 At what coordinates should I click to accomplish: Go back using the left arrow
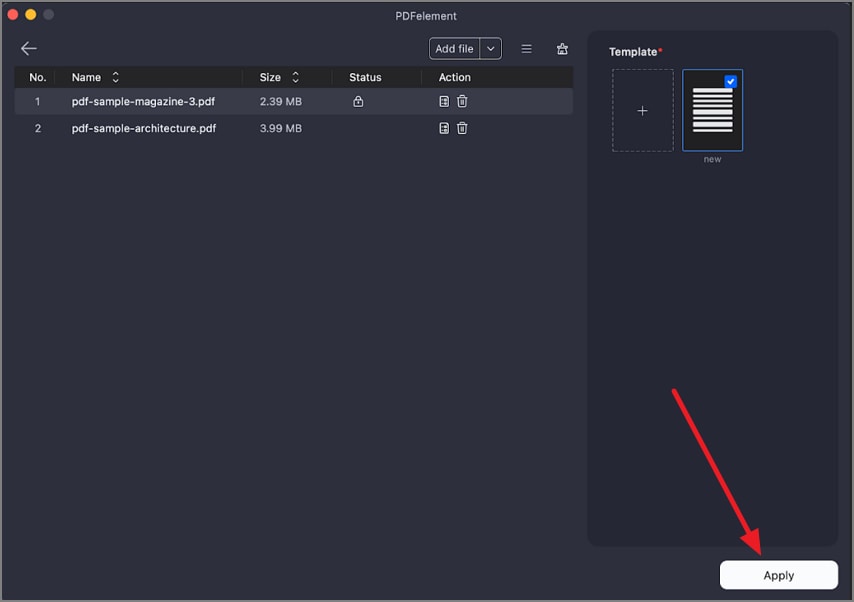point(29,48)
